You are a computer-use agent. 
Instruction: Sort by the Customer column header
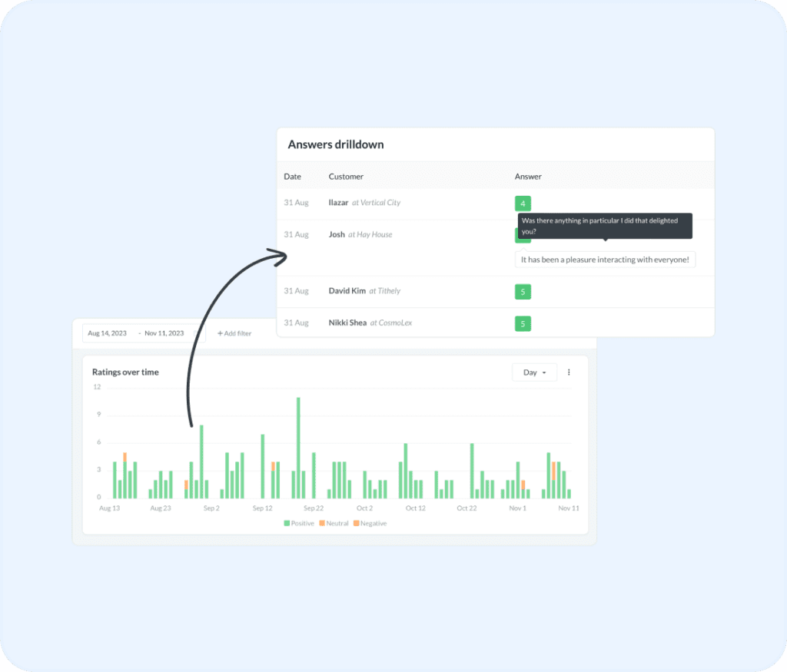coord(346,177)
